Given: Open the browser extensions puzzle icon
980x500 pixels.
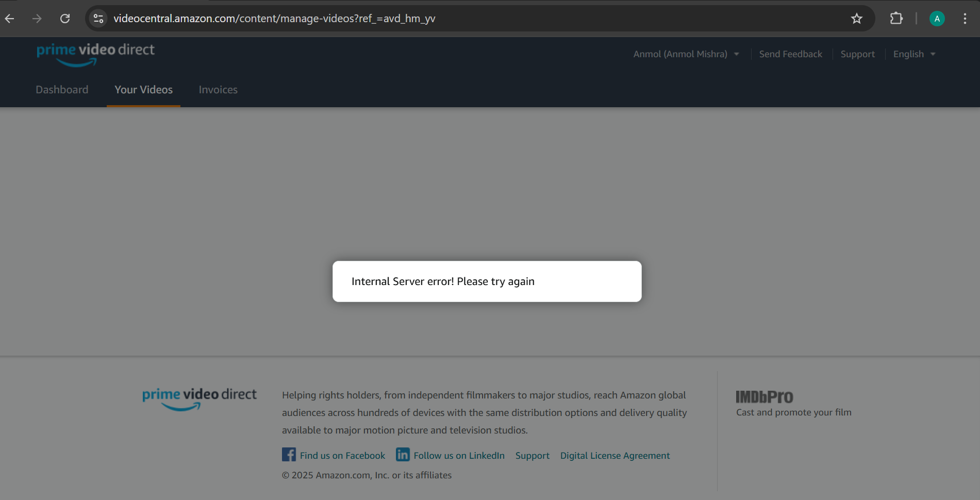Looking at the screenshot, I should click(x=896, y=19).
